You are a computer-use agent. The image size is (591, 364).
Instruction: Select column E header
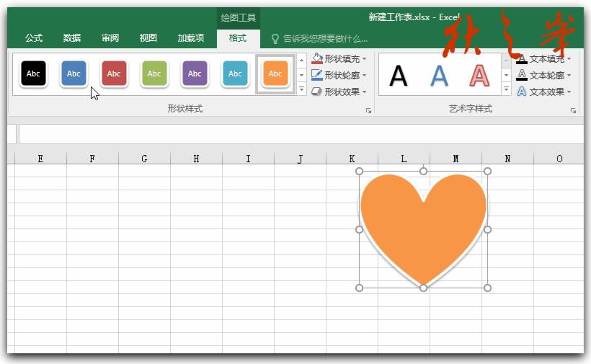40,159
